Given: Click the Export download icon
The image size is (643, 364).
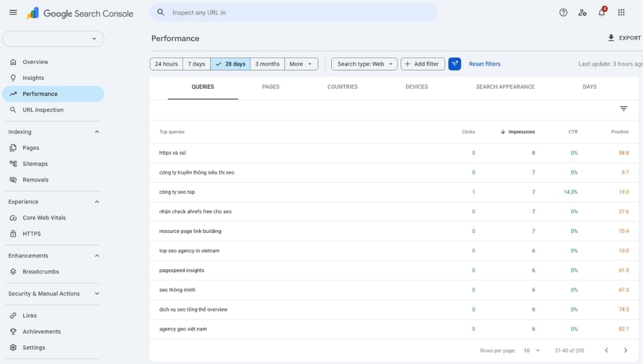Looking at the screenshot, I should [611, 38].
